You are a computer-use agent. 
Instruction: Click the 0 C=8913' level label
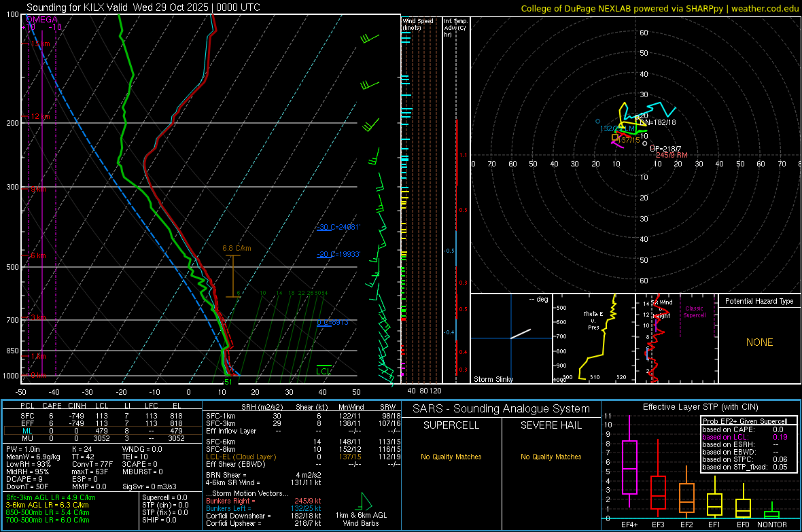pyautogui.click(x=332, y=322)
